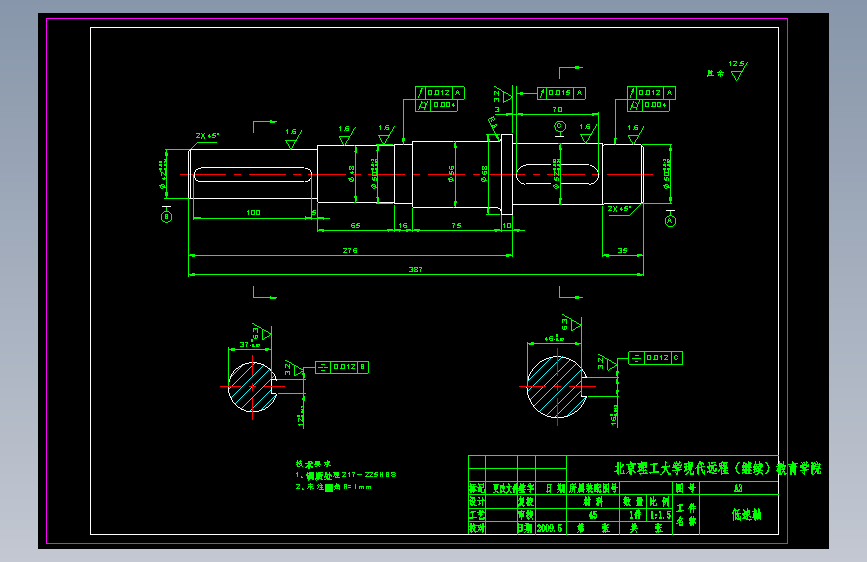Viewport: 867px width, 562px height.
Task: Click the 387 overall length dimension
Action: click(415, 269)
